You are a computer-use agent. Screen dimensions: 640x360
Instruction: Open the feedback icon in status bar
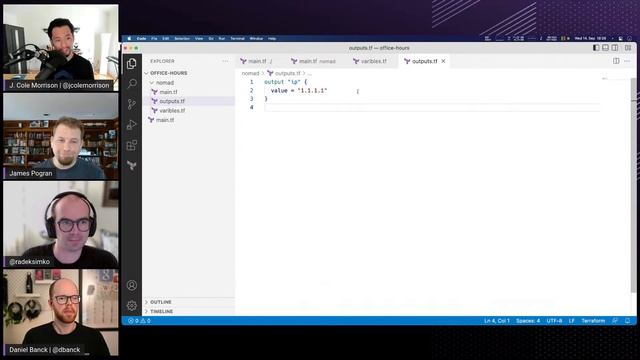point(615,321)
